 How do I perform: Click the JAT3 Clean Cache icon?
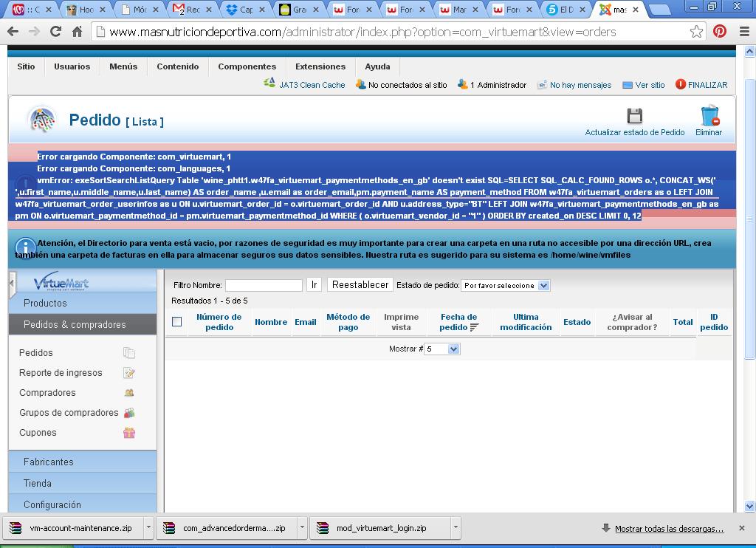pos(269,83)
